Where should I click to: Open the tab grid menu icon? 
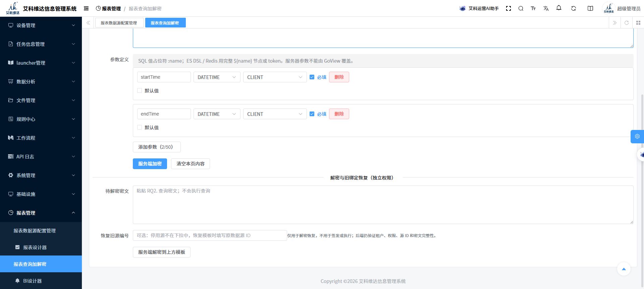click(638, 23)
